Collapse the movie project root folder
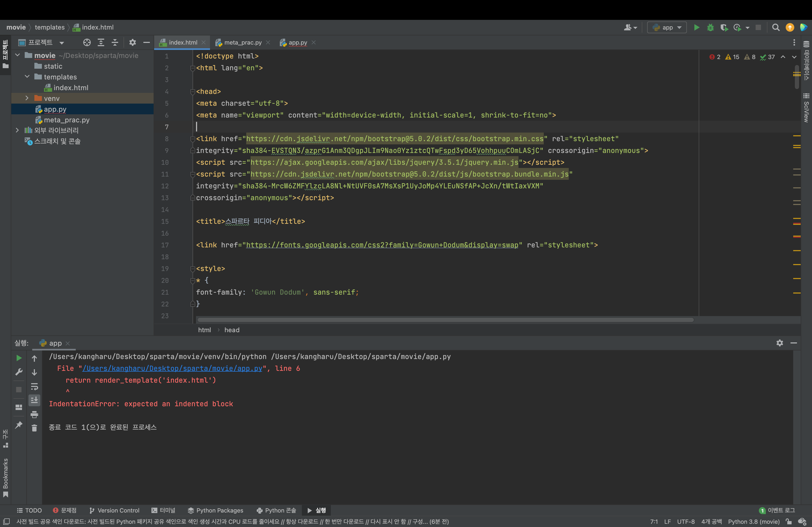812x527 pixels. [18, 55]
